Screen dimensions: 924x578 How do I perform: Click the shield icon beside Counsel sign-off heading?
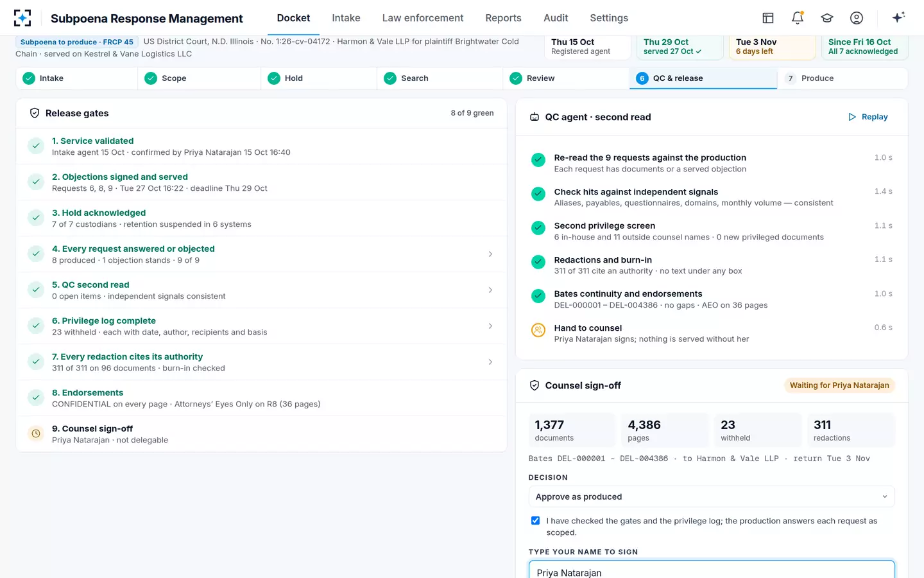tap(535, 385)
